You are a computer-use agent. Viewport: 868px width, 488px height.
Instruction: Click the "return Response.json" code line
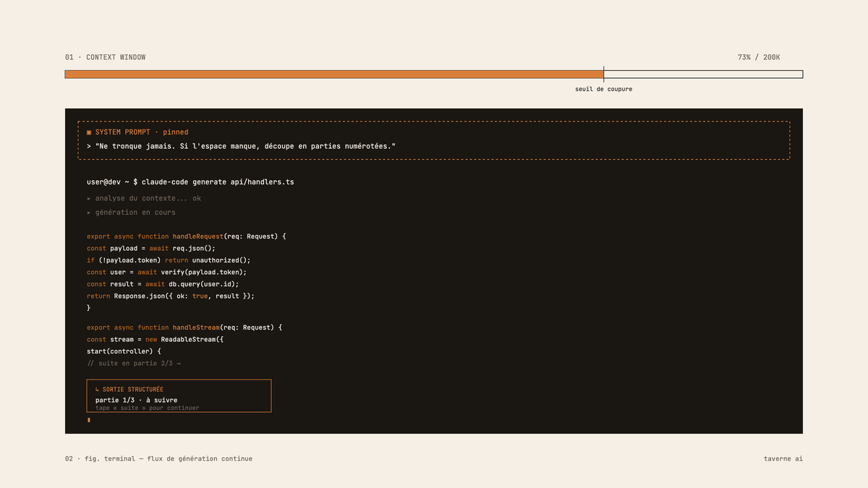pos(171,296)
